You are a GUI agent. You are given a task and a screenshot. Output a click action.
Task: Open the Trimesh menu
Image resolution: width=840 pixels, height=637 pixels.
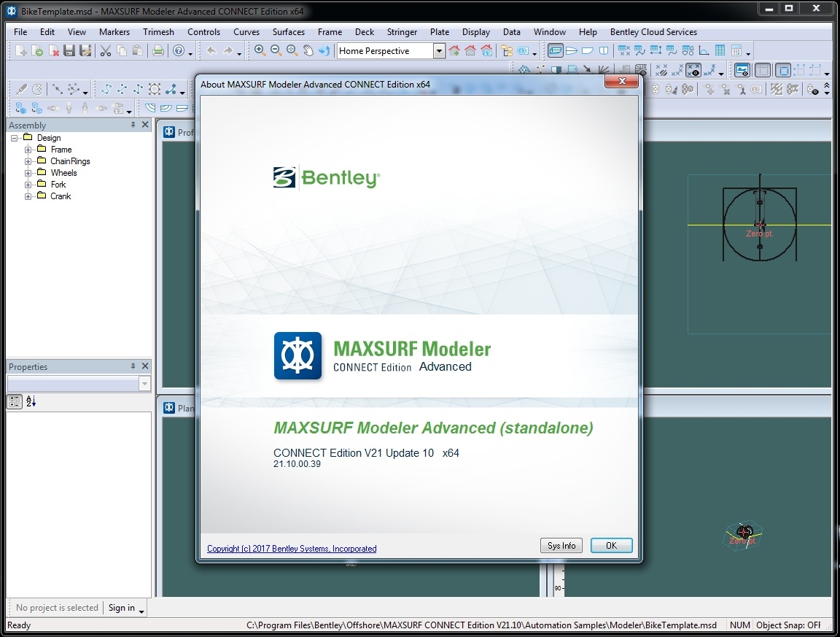coord(158,31)
